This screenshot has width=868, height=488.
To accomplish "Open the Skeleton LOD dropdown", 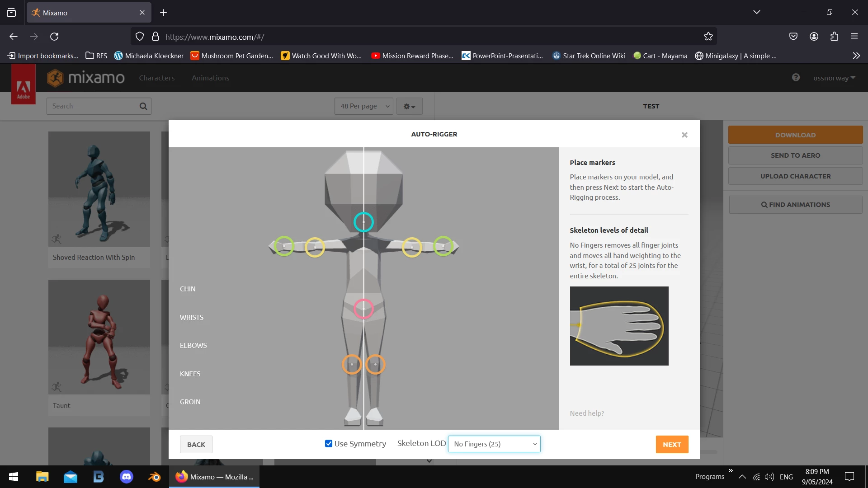I will 494,444.
